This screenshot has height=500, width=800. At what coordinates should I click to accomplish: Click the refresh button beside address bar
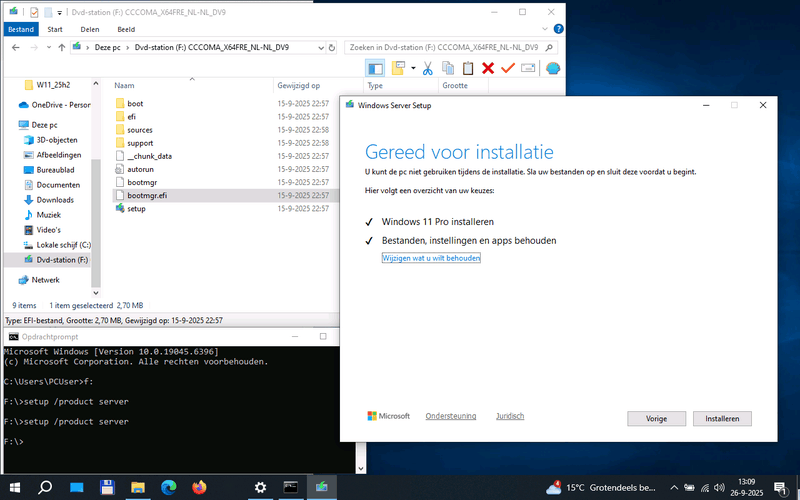click(x=331, y=47)
